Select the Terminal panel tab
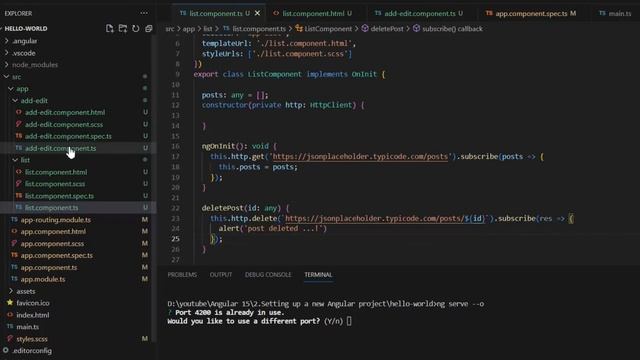This screenshot has width=640, height=360. point(318,275)
